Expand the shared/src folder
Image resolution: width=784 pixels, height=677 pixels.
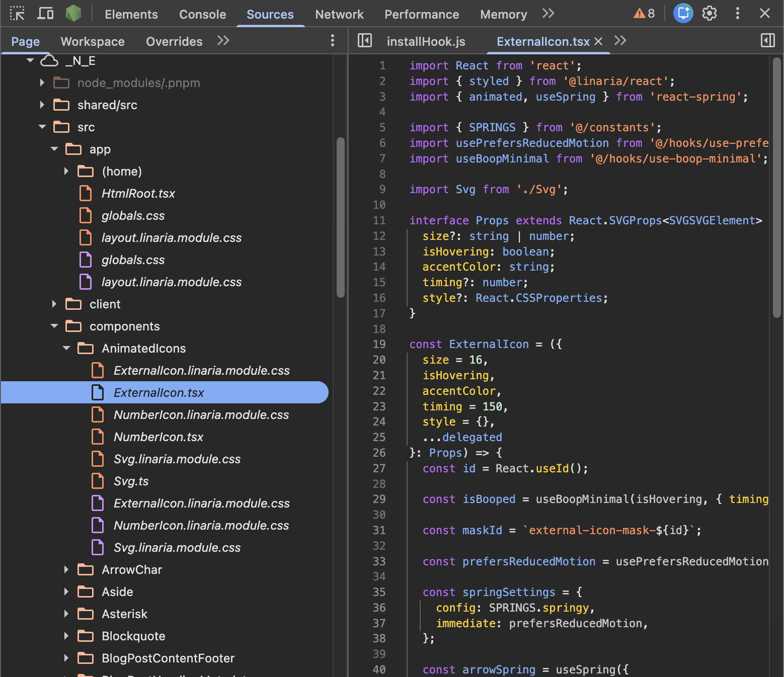point(42,105)
